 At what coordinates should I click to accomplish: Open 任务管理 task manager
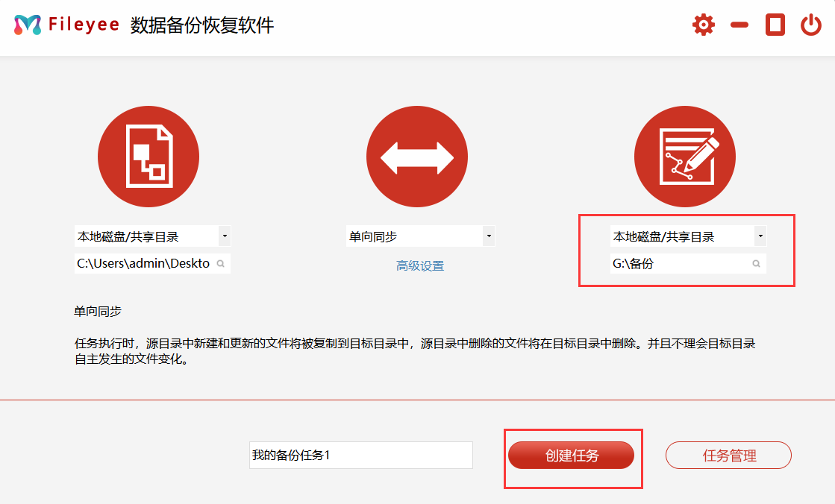[728, 456]
